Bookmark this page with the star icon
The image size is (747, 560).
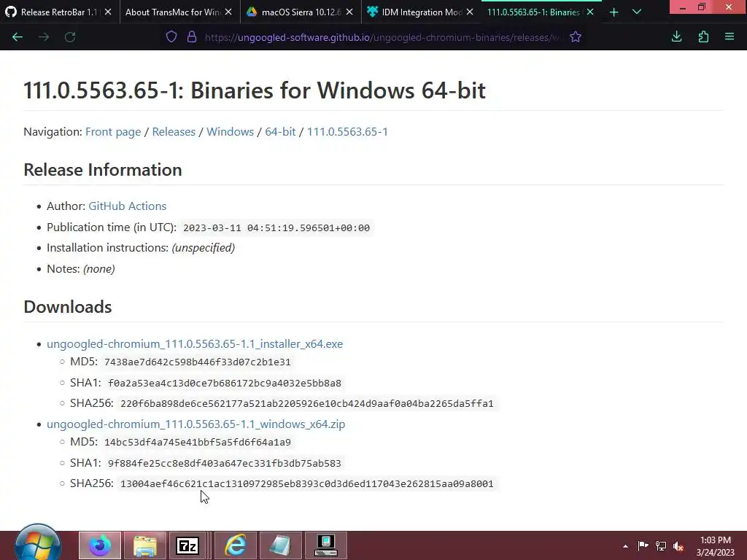tap(576, 37)
